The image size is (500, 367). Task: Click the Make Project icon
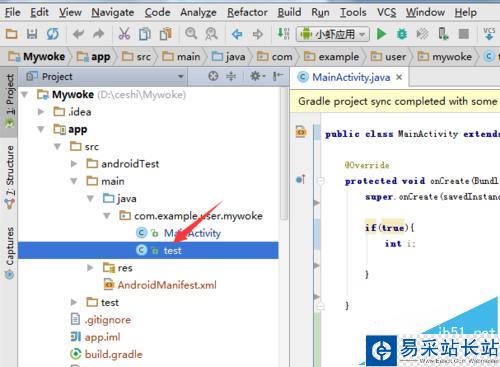(x=284, y=34)
